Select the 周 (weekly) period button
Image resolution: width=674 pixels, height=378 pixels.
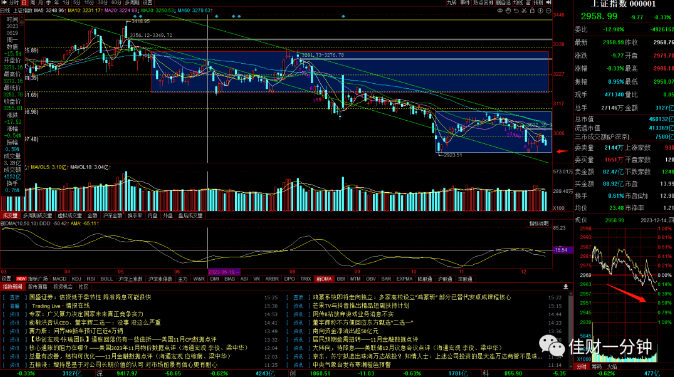(x=32, y=3)
